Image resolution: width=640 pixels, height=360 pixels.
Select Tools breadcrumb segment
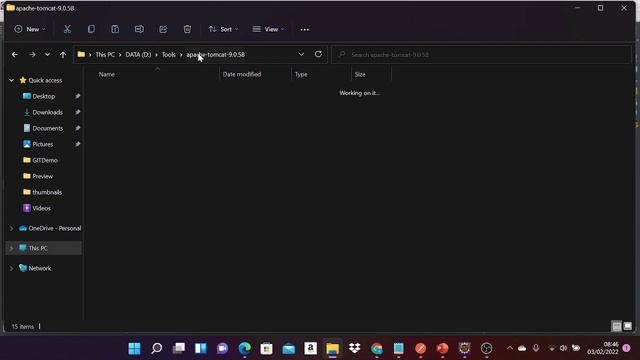(169, 54)
